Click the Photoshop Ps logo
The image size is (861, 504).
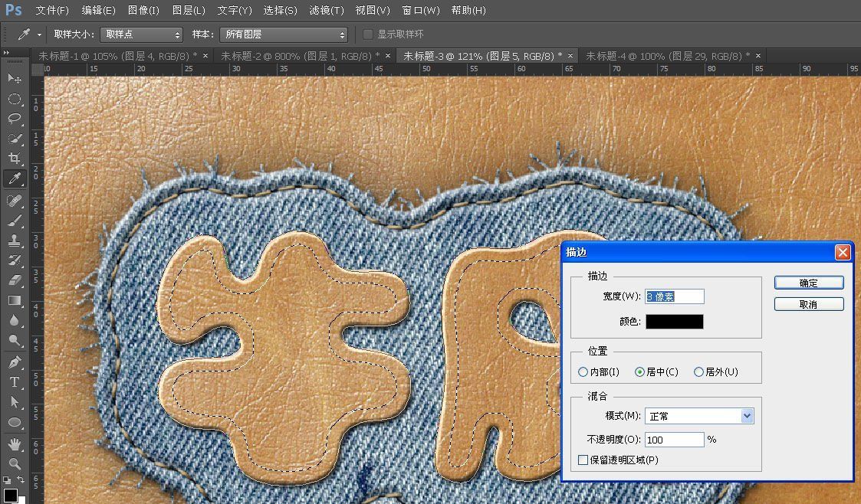13,10
